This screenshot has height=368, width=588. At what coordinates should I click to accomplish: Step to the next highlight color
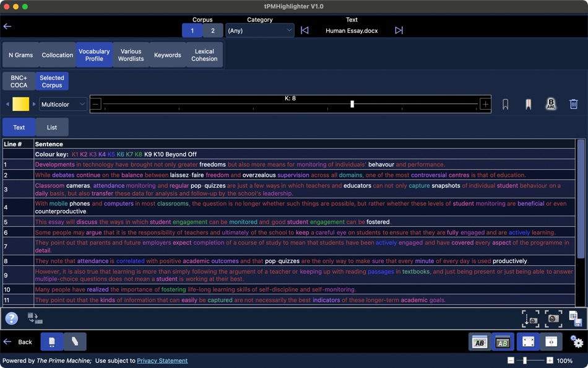[34, 104]
